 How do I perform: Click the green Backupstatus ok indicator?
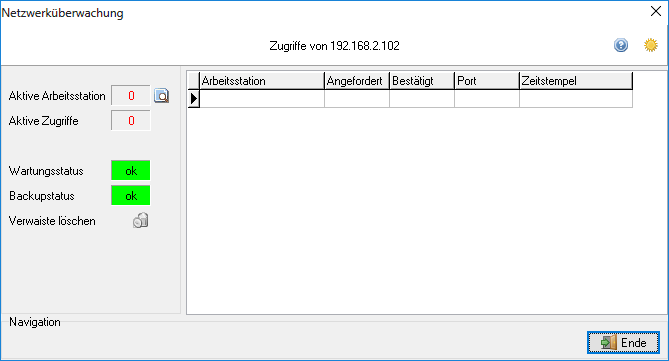click(131, 195)
